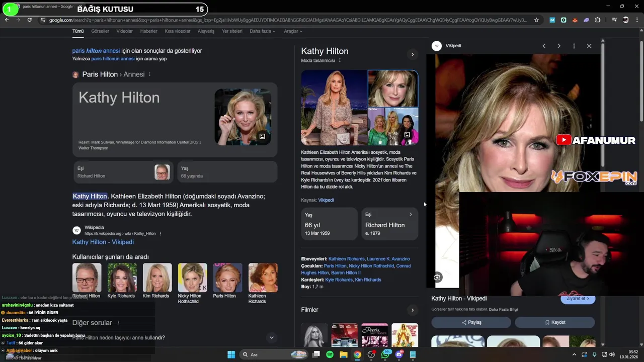
Task: Open options next to Paris Hilton › Annesi
Action: point(149,74)
